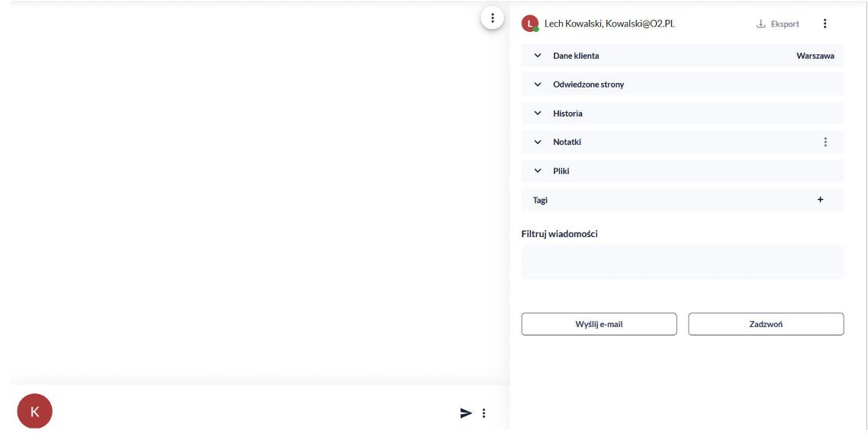Expand the Dane klienta section
868x433 pixels.
click(538, 56)
